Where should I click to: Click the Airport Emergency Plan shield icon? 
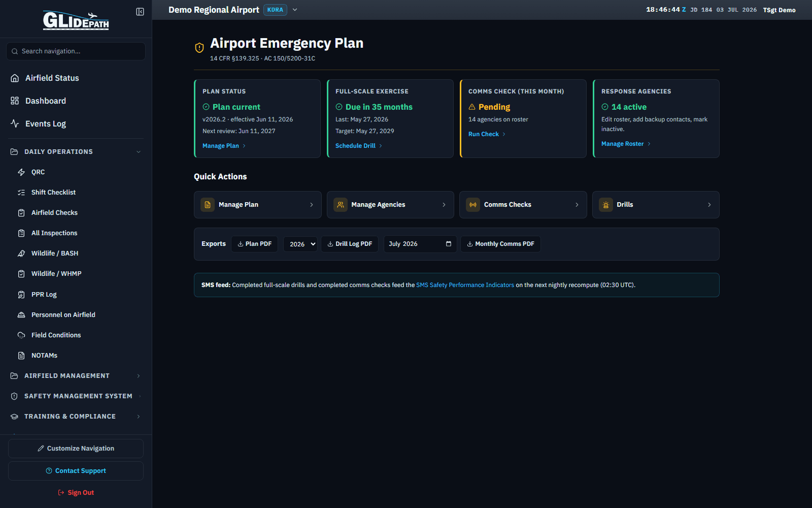tap(199, 47)
